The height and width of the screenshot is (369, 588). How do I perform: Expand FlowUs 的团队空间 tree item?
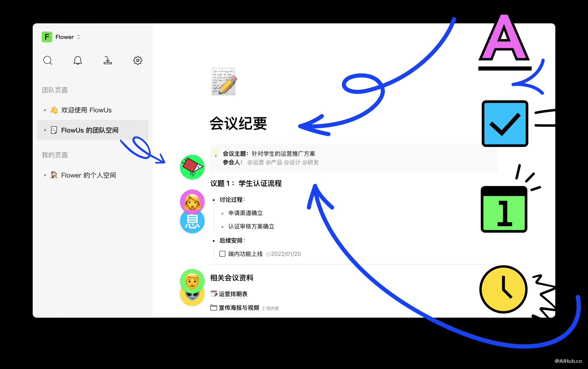[x=43, y=131]
